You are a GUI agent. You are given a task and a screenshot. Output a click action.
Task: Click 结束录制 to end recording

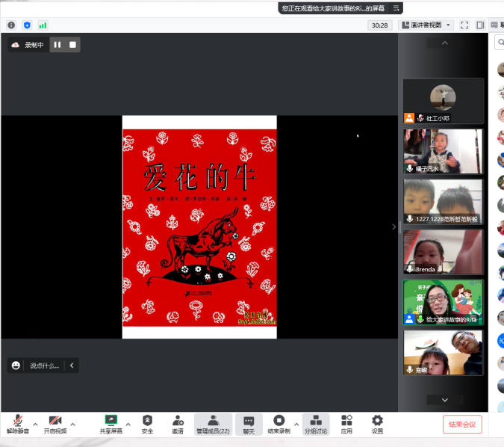click(x=279, y=425)
